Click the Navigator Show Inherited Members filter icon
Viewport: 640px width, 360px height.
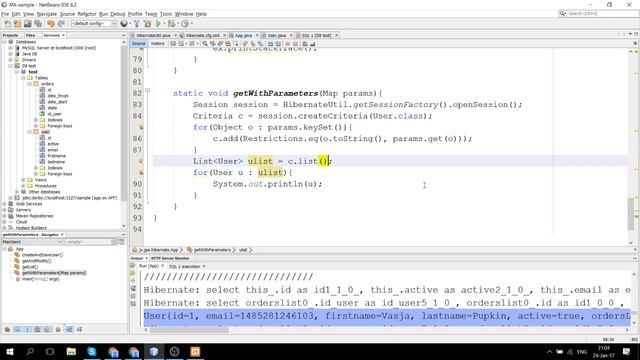tap(7, 329)
